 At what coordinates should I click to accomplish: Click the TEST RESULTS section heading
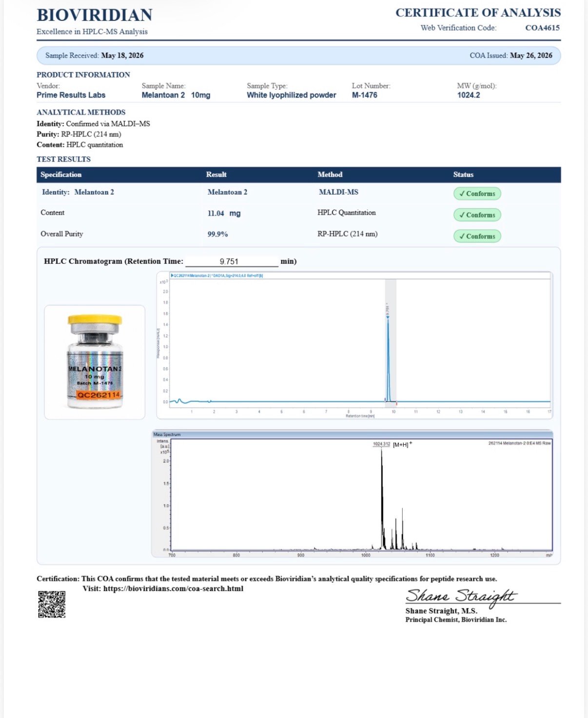tap(63, 159)
